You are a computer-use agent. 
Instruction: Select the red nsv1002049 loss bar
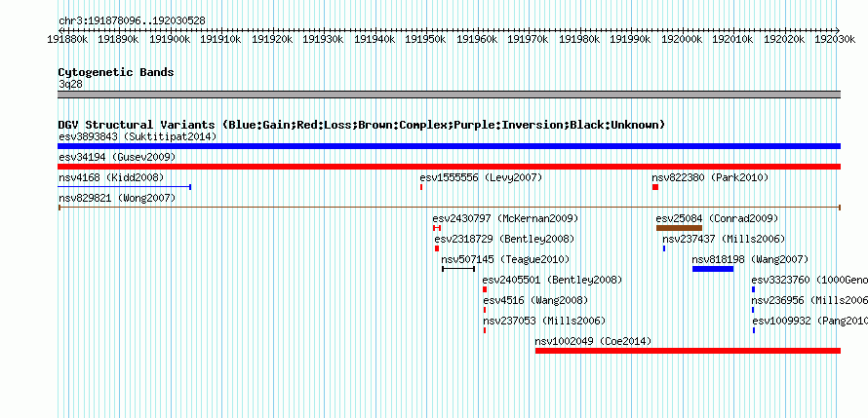click(689, 351)
